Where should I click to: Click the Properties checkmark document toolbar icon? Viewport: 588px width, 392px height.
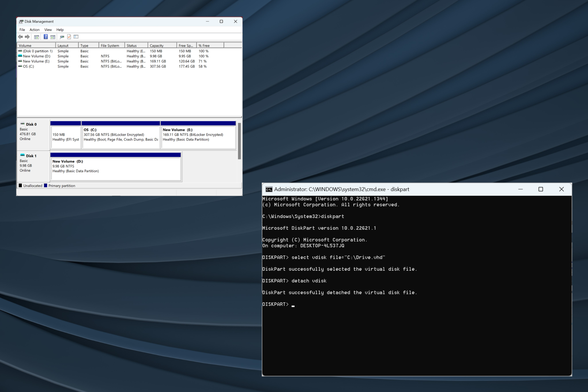[x=69, y=37]
